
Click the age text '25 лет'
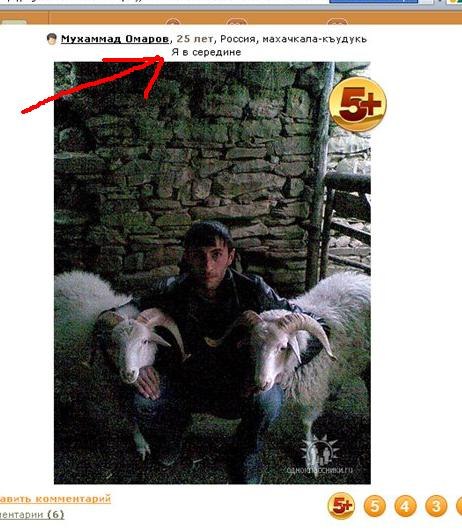pos(195,39)
